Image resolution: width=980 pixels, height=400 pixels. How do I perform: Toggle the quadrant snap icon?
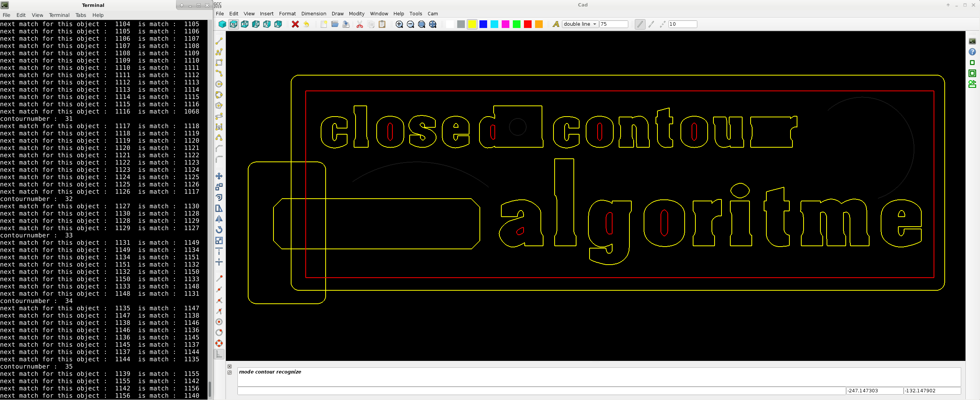pos(219,343)
